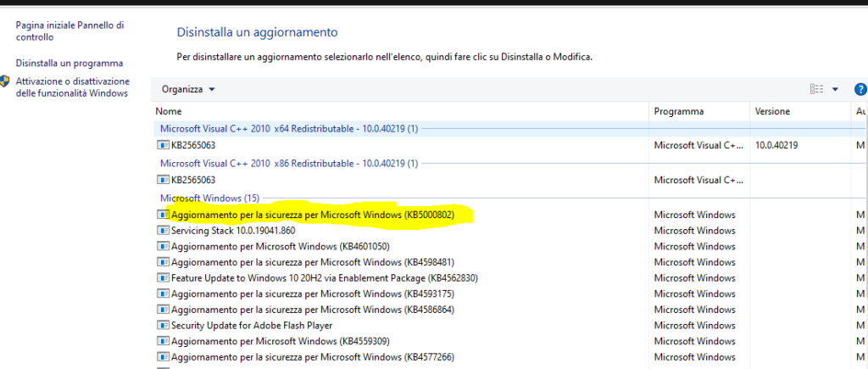Click the icon beside x64 KB2565063 row
868x369 pixels.
pos(163,146)
